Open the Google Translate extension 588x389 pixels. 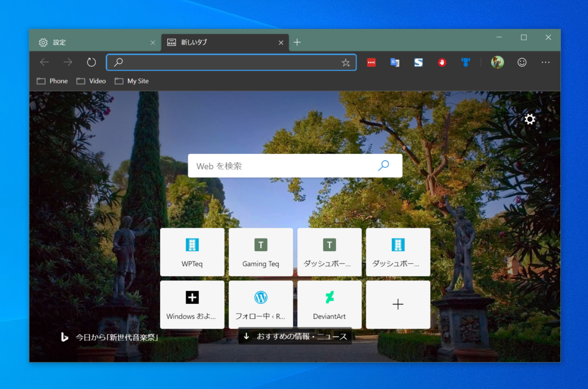point(394,62)
